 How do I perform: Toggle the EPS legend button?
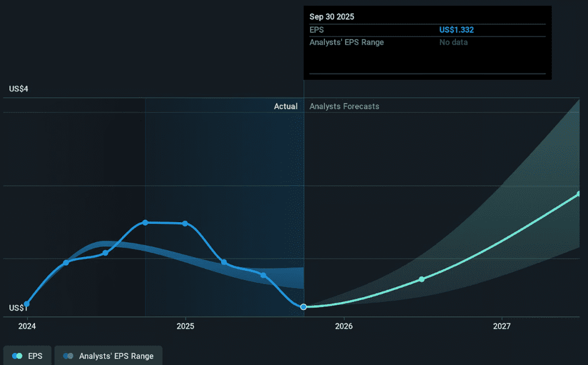tap(28, 356)
